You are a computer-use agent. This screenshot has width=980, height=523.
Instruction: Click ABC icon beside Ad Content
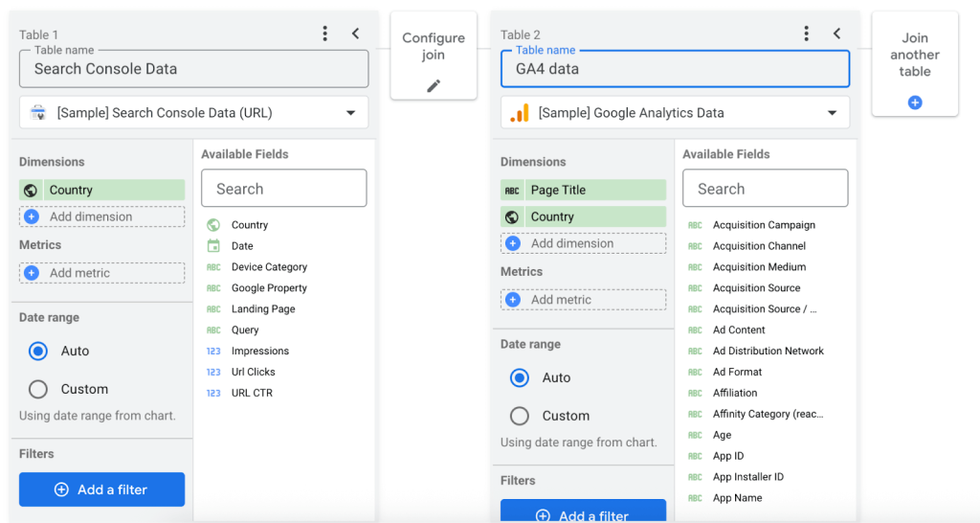[x=695, y=330]
